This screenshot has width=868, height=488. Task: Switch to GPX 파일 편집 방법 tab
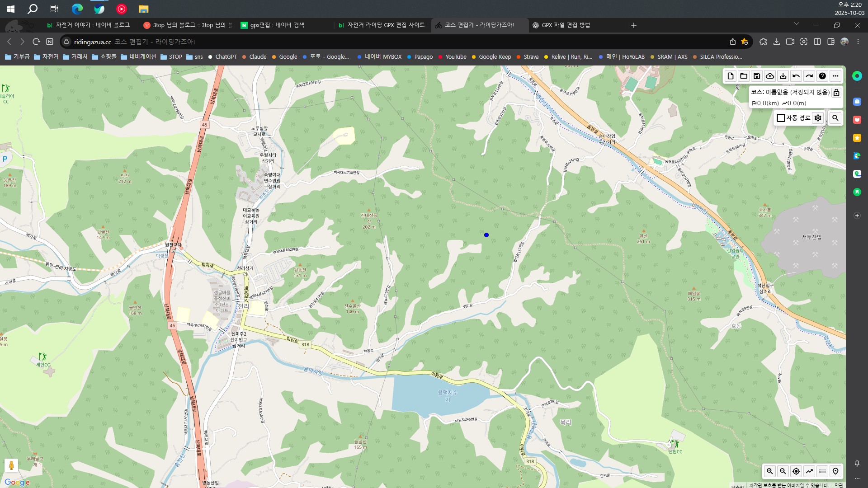click(565, 25)
